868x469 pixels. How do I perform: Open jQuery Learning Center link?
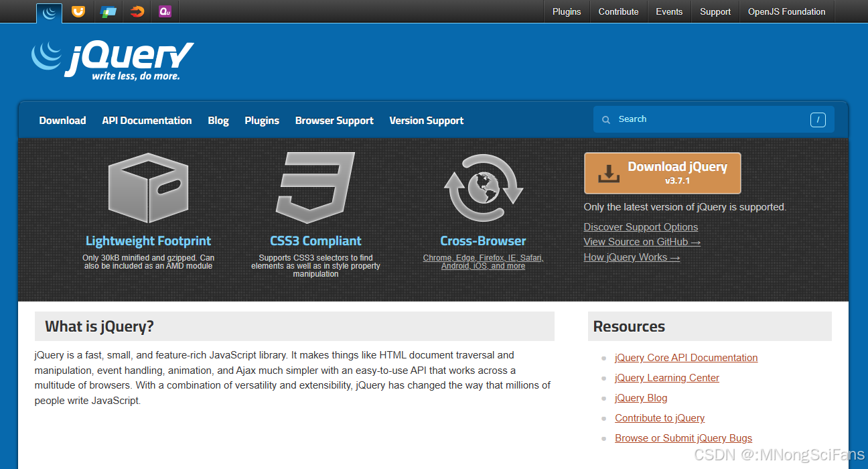coord(667,378)
